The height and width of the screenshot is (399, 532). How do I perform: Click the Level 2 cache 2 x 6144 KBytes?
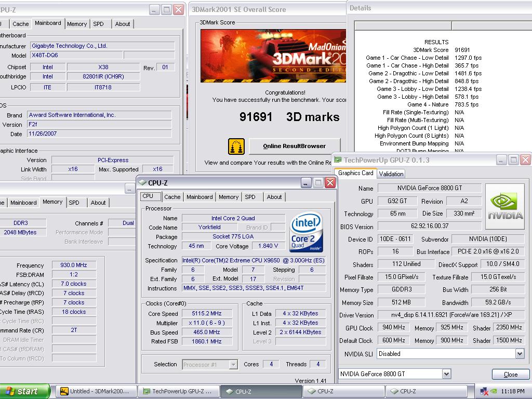click(x=300, y=332)
